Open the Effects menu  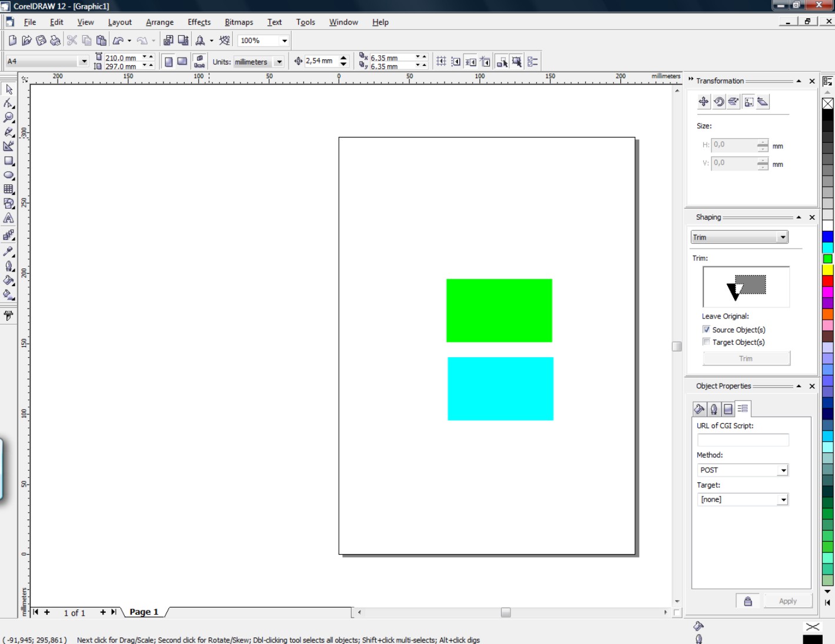point(199,22)
